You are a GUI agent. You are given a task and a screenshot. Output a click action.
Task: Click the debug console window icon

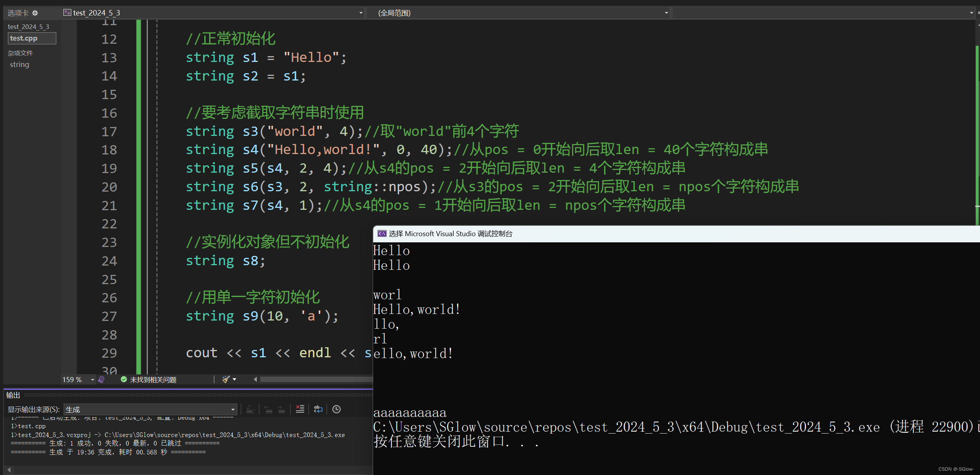[382, 233]
